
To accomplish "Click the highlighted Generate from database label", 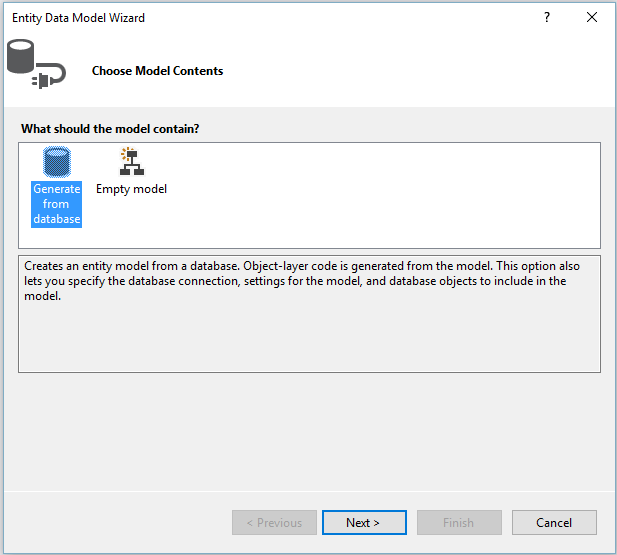I will (56, 204).
